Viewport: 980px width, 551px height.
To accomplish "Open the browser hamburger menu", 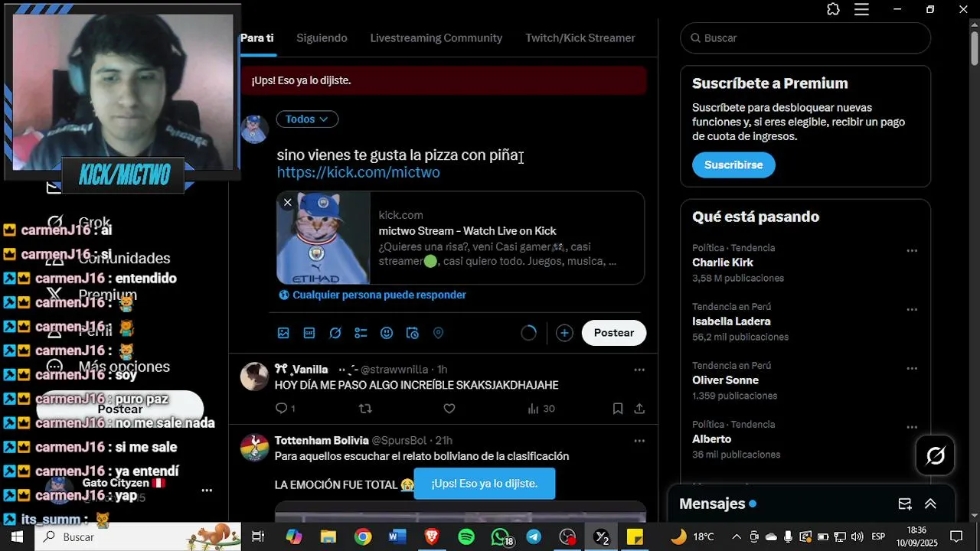I will tap(861, 9).
